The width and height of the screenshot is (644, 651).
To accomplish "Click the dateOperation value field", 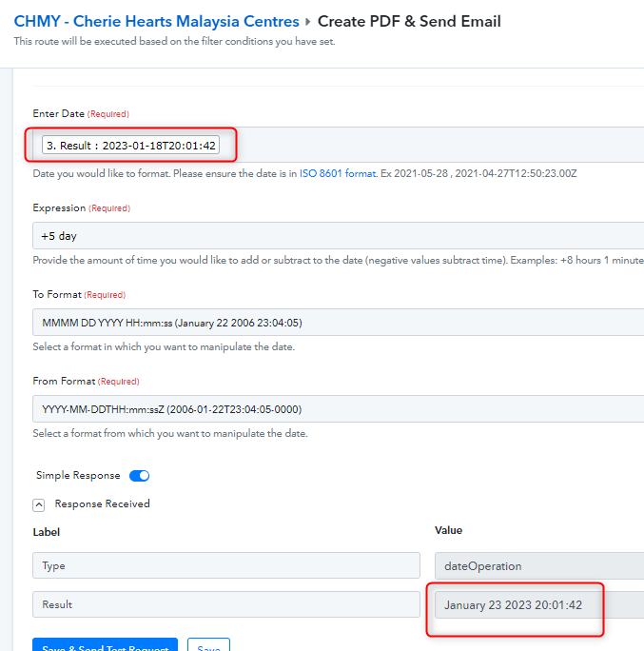I will [x=538, y=565].
